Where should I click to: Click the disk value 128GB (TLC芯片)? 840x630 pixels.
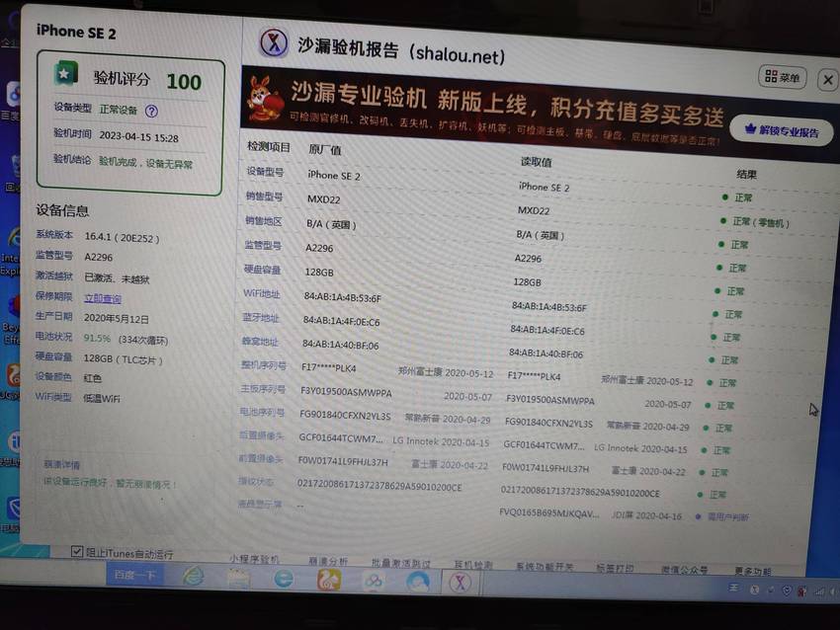click(x=123, y=358)
